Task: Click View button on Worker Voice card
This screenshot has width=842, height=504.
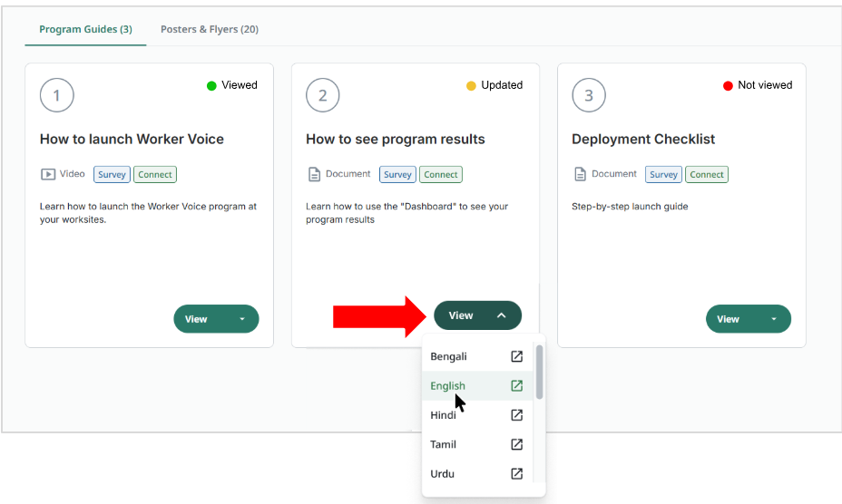Action: tap(216, 319)
